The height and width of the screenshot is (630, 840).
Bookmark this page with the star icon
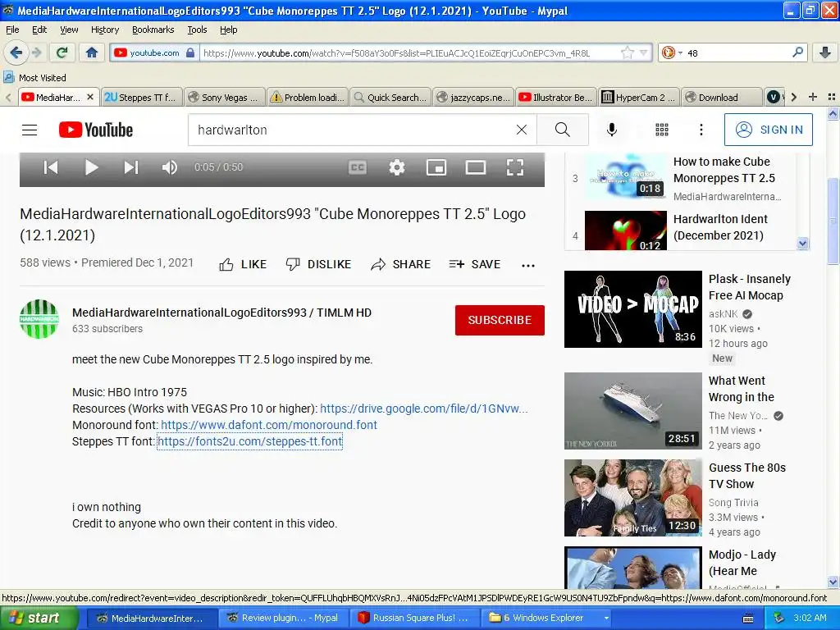coord(628,52)
